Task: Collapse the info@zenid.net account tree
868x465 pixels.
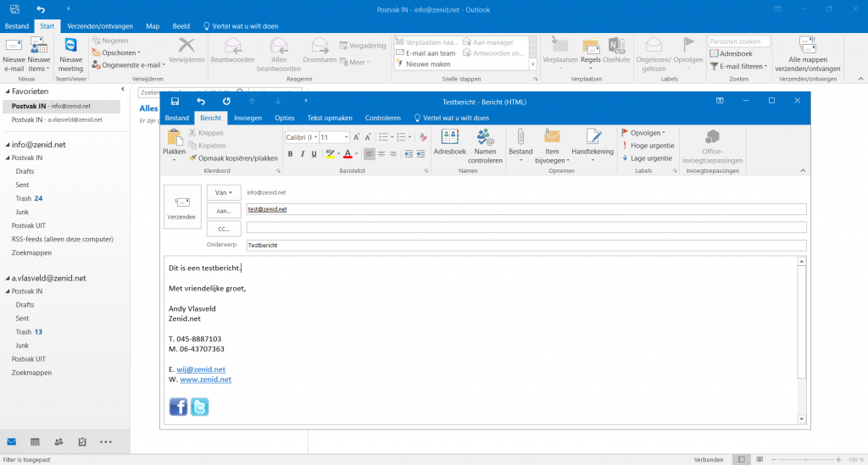Action: tap(8, 144)
